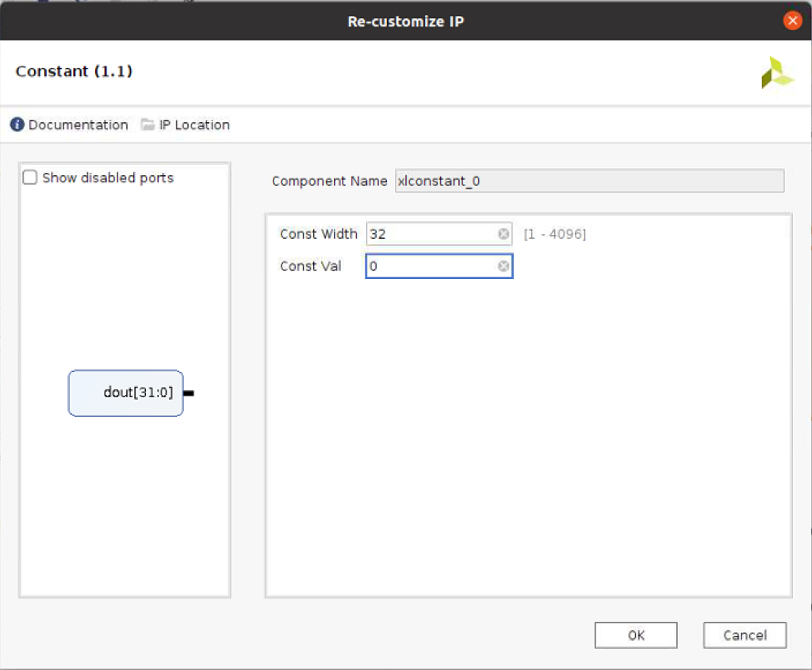The width and height of the screenshot is (812, 670).
Task: Click the Xilinx logo in the header
Action: point(776,73)
